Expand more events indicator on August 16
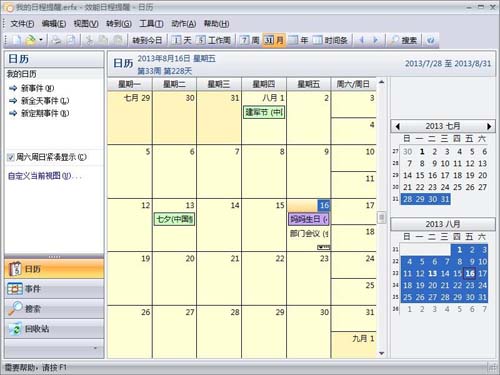Image resolution: width=500 pixels, height=375 pixels. coord(323,247)
